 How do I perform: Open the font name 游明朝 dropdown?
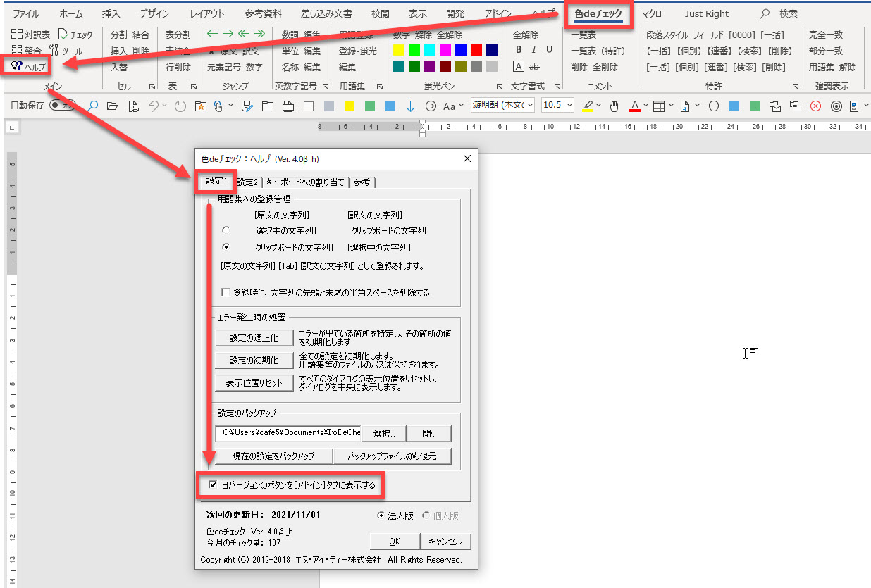coord(502,106)
